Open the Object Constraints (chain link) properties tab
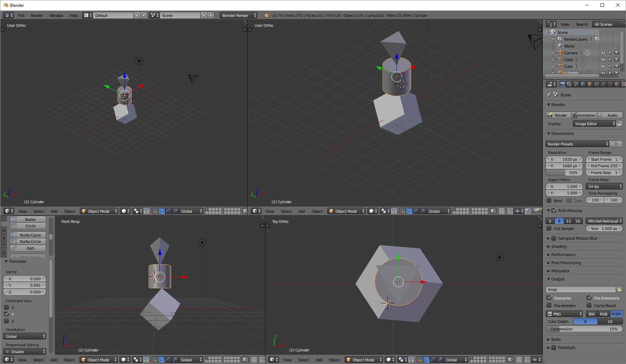 coord(596,84)
